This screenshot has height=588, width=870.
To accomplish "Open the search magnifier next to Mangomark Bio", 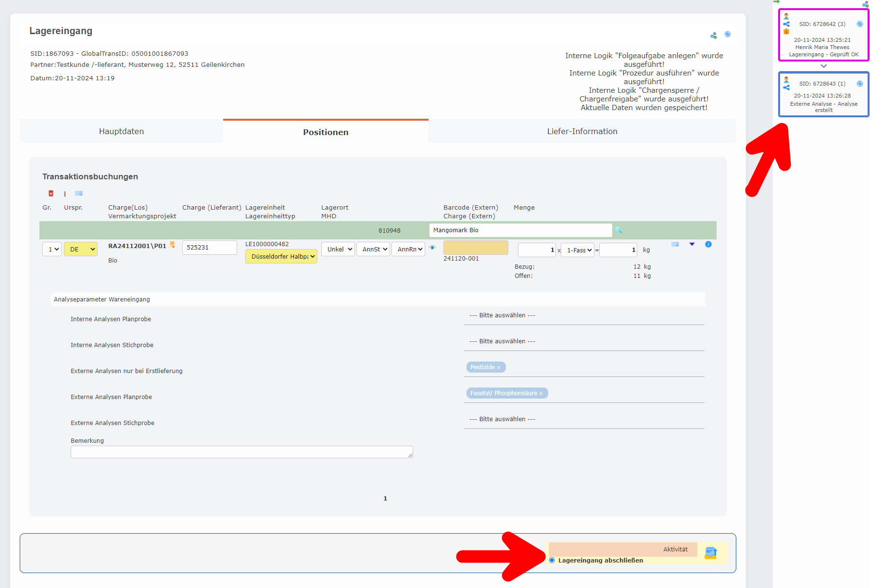I will [618, 230].
